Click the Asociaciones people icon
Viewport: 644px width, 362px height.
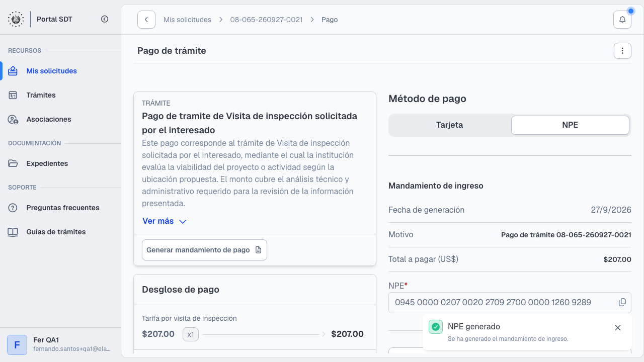click(x=13, y=119)
